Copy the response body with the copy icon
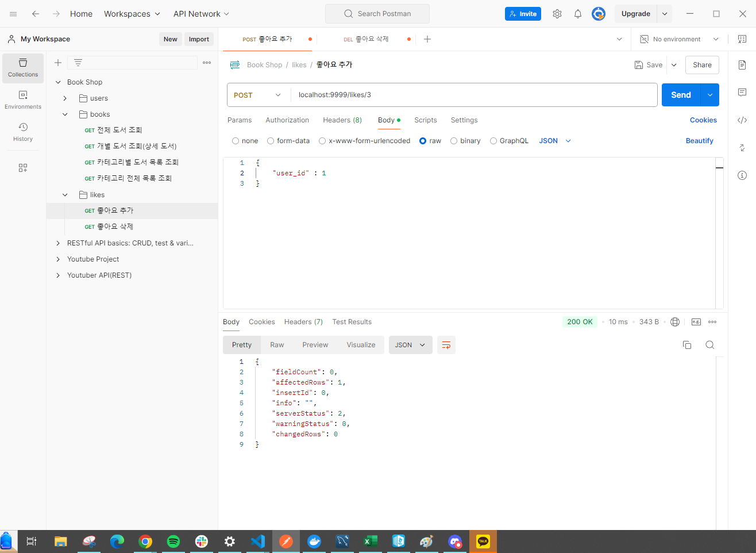The width and height of the screenshot is (756, 553). (x=686, y=345)
